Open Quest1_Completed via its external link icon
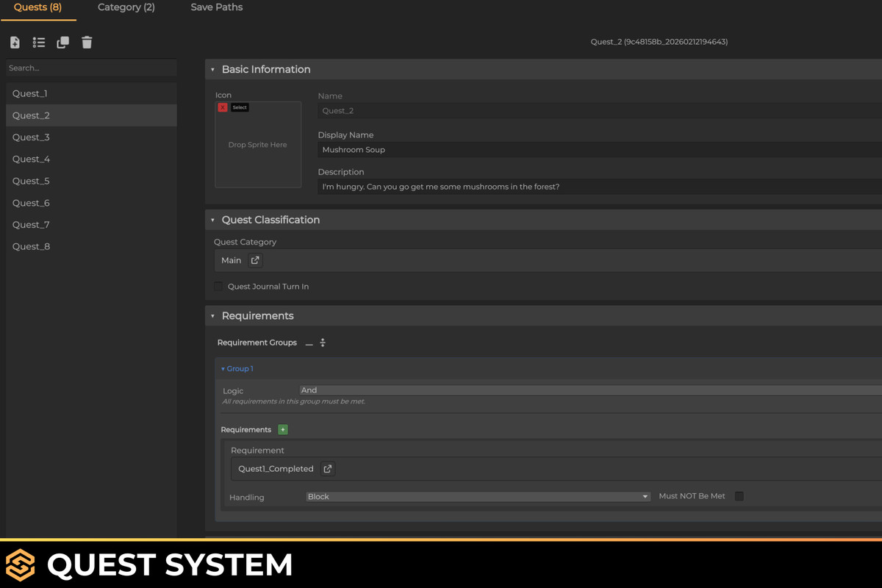The image size is (882, 588). (x=327, y=468)
